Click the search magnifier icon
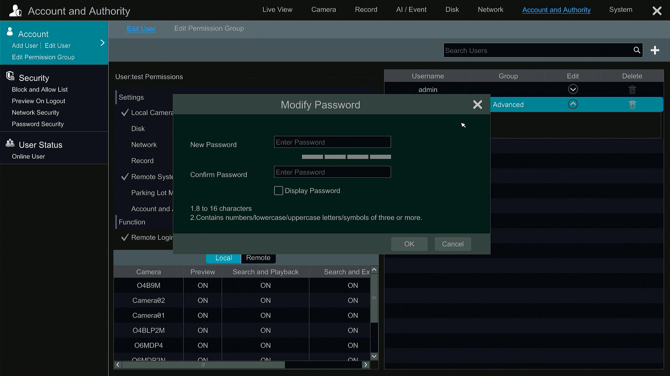670x376 pixels. [637, 50]
